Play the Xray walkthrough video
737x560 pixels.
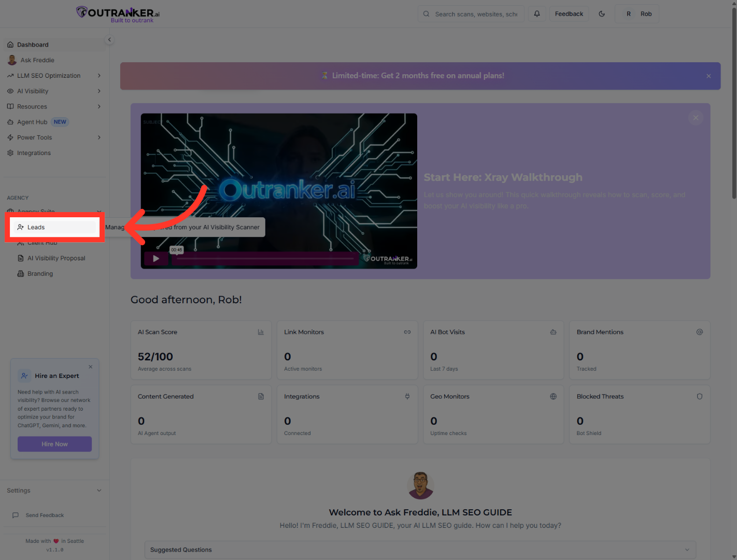156,258
